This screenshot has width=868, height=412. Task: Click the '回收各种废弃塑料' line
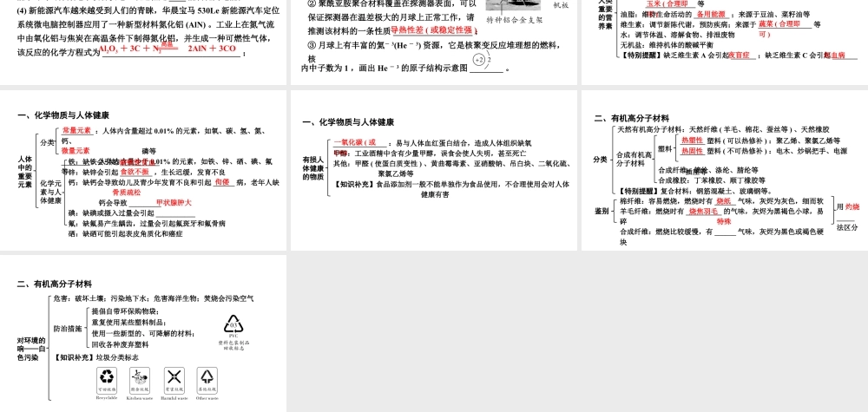point(120,344)
